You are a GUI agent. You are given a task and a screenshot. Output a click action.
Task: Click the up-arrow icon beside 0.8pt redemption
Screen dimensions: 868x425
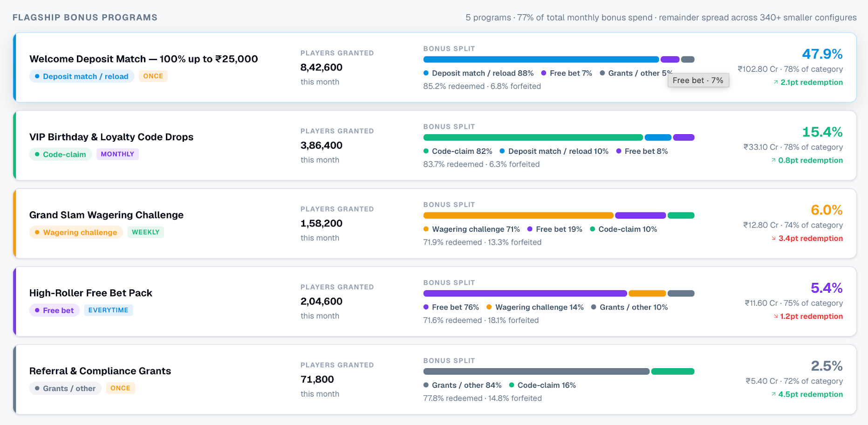pos(773,160)
